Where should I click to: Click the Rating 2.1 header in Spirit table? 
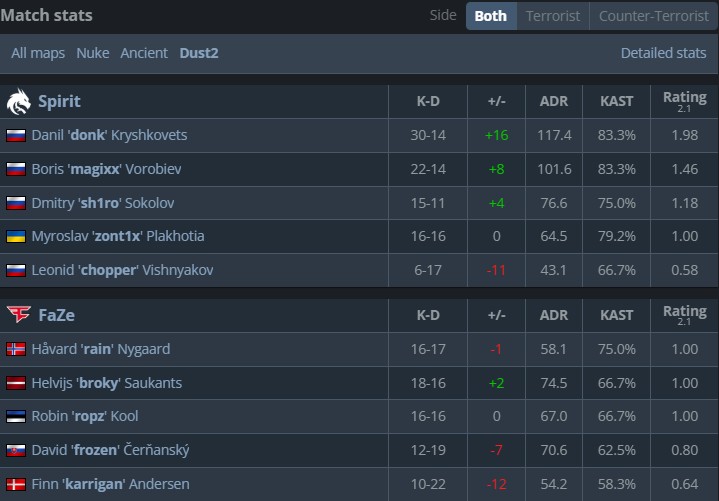(x=684, y=101)
